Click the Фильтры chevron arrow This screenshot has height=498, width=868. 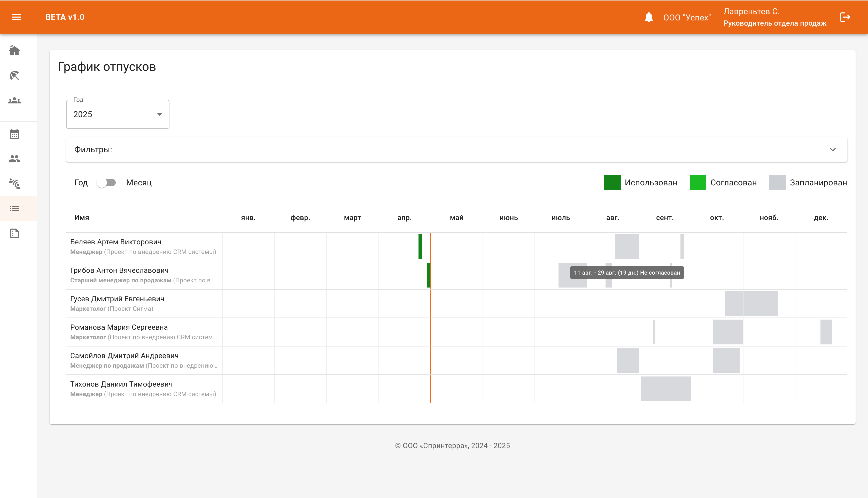[x=832, y=149]
